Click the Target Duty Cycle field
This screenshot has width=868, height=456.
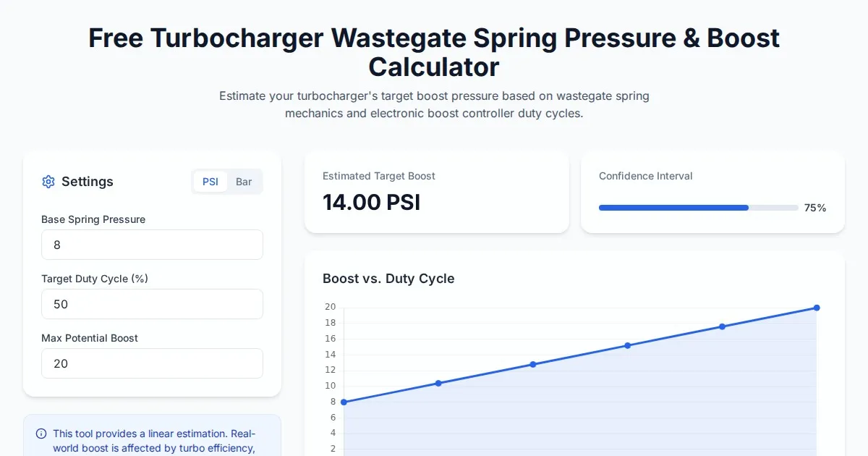[152, 304]
